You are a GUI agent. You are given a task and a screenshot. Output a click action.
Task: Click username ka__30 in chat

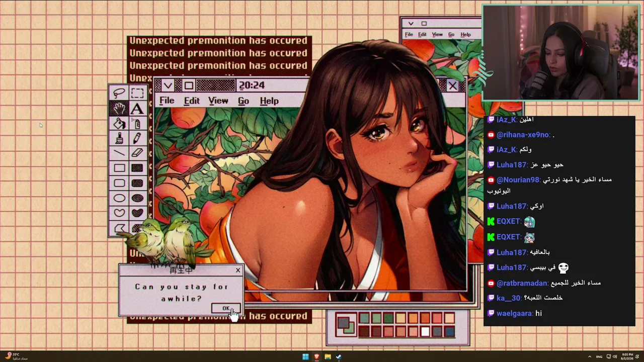pos(509,298)
